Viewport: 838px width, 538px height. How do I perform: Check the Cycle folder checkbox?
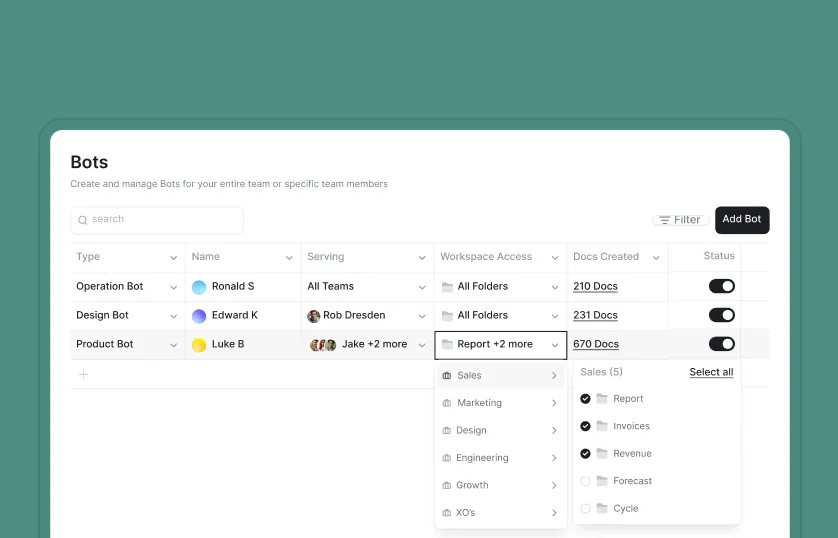point(586,509)
